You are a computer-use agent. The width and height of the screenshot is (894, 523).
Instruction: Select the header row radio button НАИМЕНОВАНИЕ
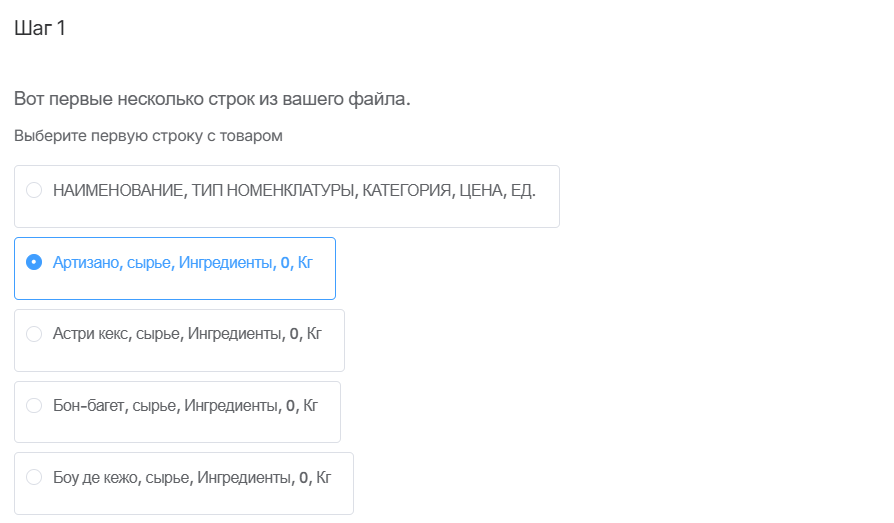coord(34,190)
